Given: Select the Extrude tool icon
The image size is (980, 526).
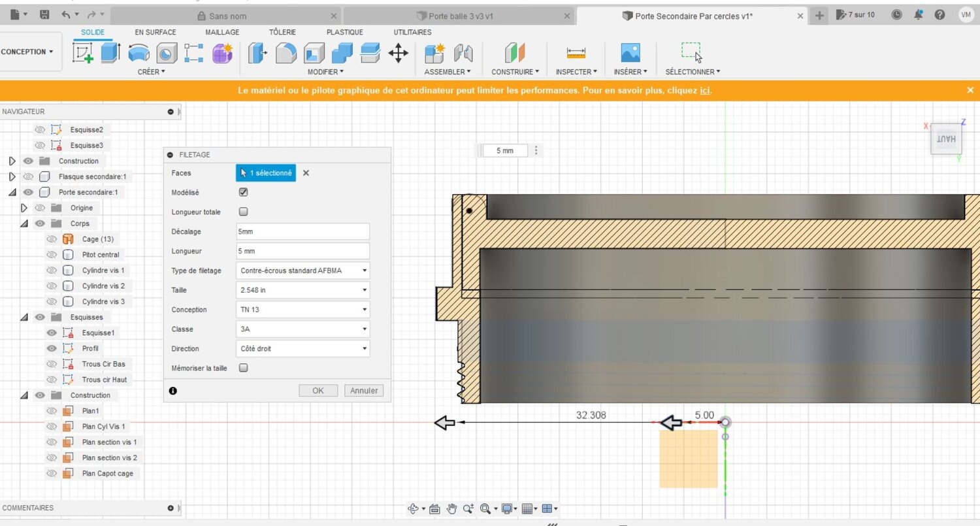Looking at the screenshot, I should (x=110, y=53).
